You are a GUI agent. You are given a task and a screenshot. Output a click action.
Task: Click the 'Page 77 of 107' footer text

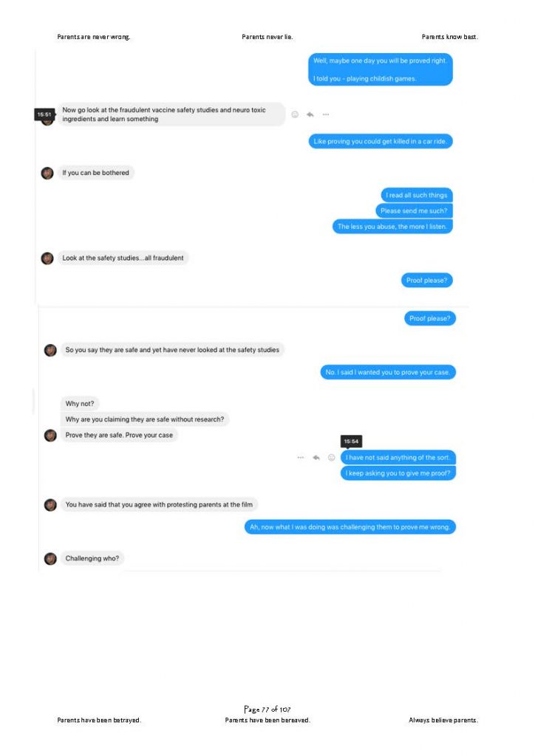tap(267, 709)
